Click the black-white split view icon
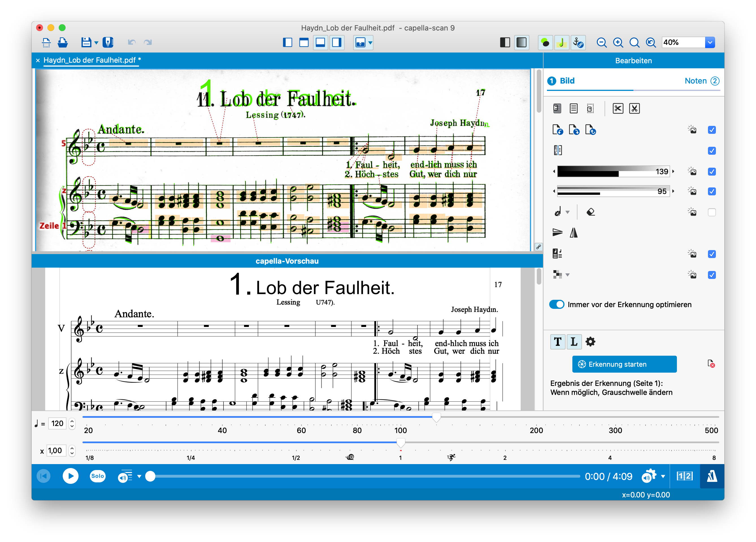This screenshot has width=756, height=542. (505, 43)
